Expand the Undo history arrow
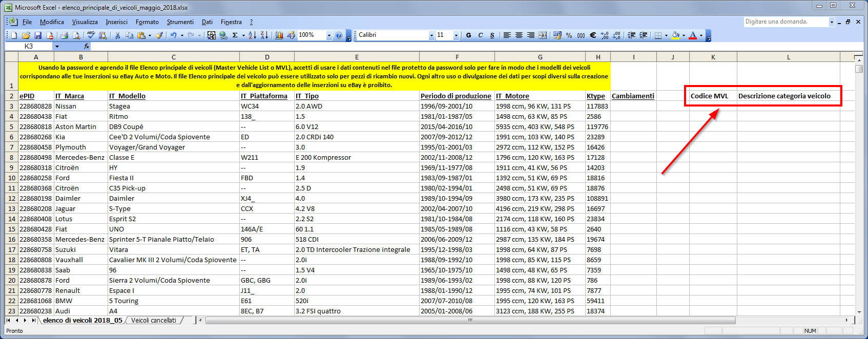868x339 pixels. [182, 35]
